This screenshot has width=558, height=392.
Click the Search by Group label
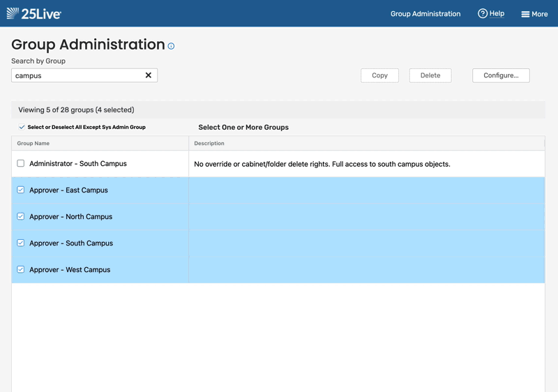(x=38, y=61)
